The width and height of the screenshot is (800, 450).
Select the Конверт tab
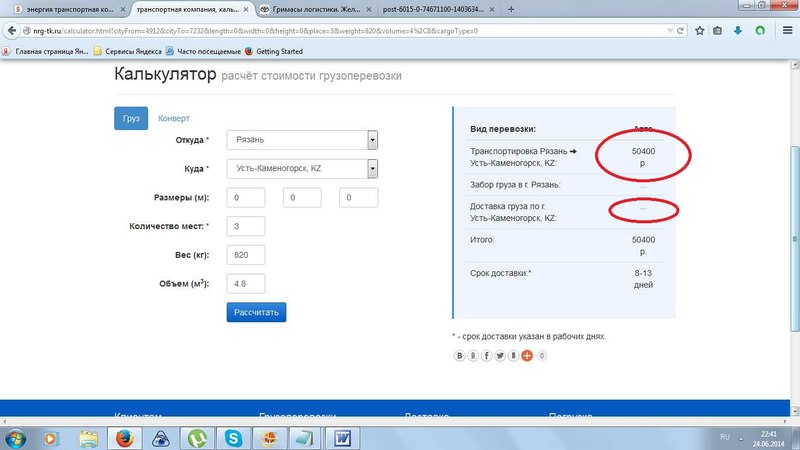coord(173,118)
